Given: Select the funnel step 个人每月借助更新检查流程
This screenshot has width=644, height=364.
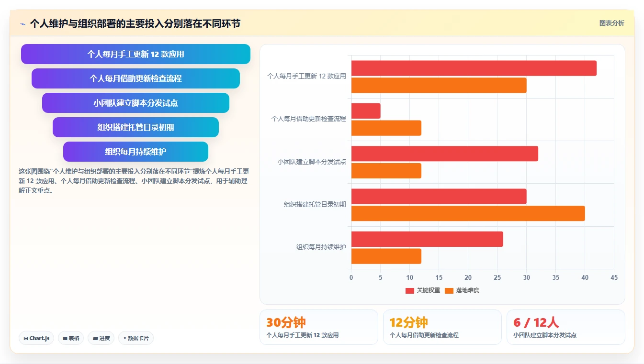Looking at the screenshot, I should 136,78.
